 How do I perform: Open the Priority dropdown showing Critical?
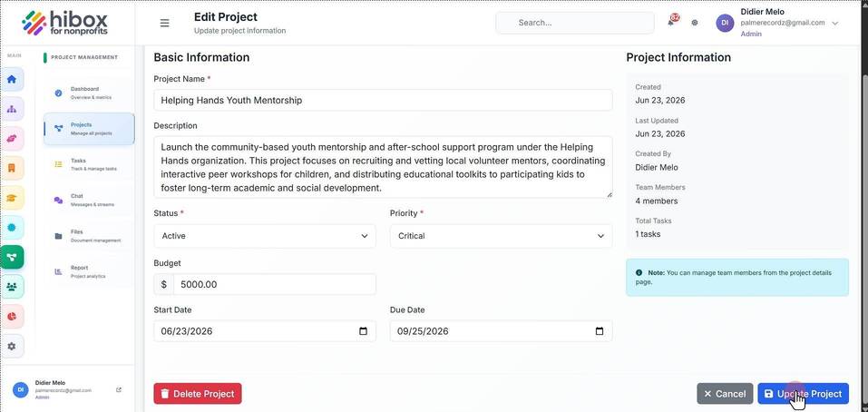tap(501, 236)
